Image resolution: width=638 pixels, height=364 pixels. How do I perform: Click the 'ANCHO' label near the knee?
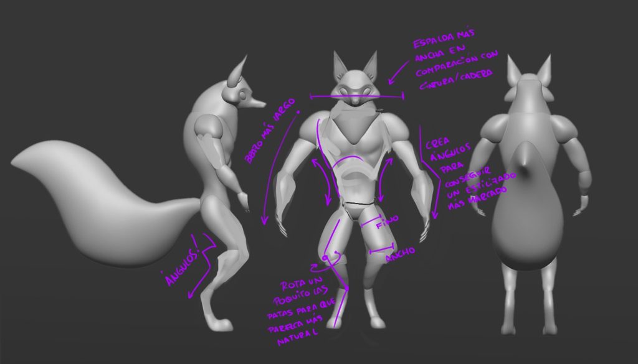400,254
